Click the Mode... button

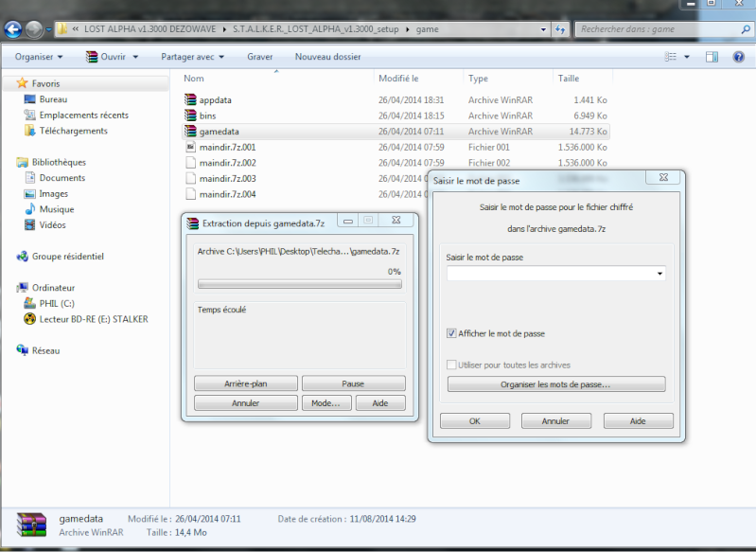tap(325, 403)
